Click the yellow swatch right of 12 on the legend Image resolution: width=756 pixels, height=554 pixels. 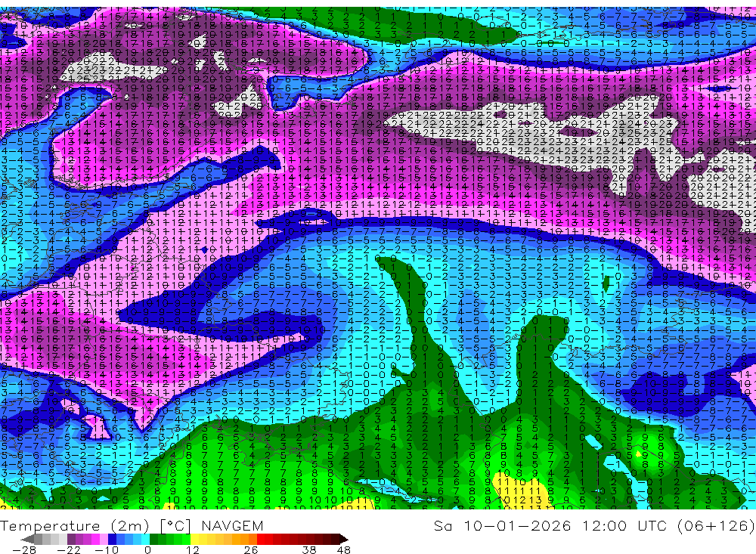pos(195,539)
